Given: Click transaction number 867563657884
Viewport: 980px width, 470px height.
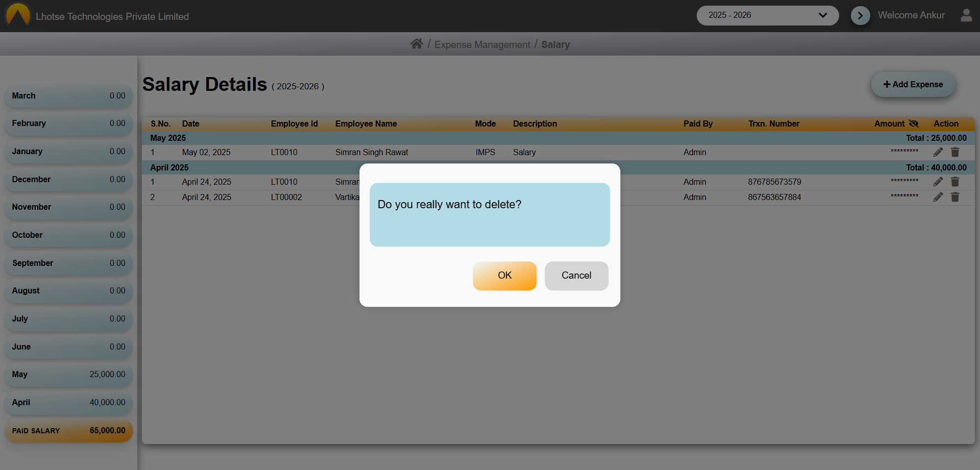Looking at the screenshot, I should (774, 197).
